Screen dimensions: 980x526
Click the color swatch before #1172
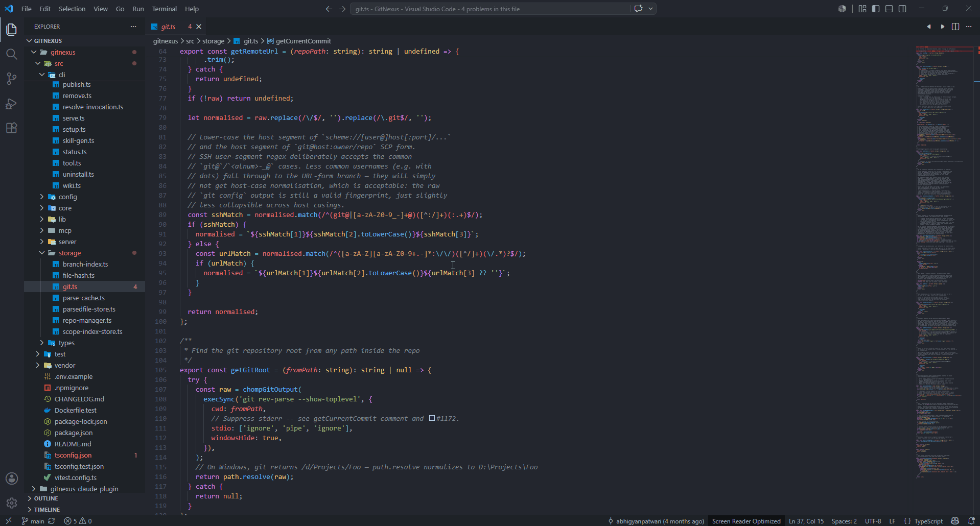432,418
